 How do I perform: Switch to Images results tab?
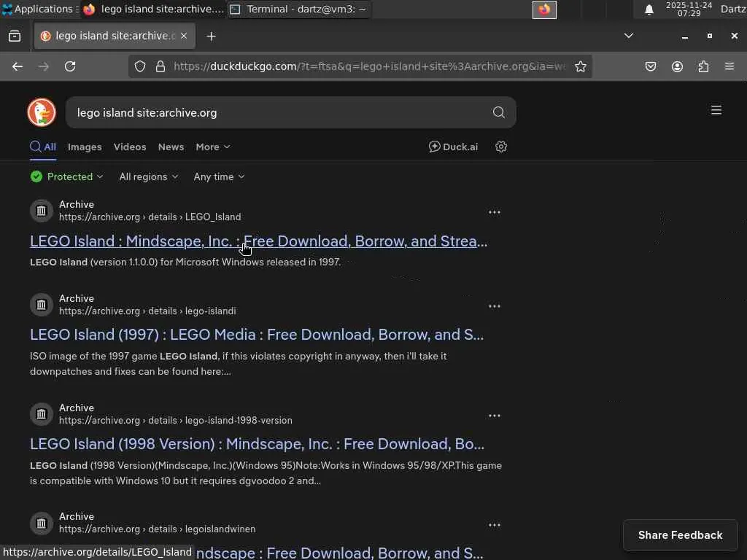pyautogui.click(x=85, y=147)
